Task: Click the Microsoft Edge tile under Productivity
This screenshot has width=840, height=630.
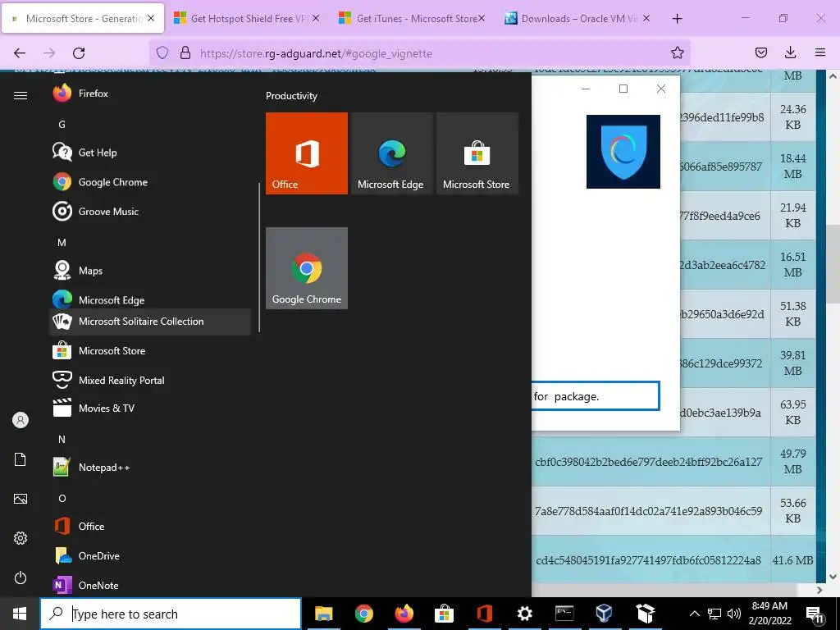Action: (x=391, y=153)
